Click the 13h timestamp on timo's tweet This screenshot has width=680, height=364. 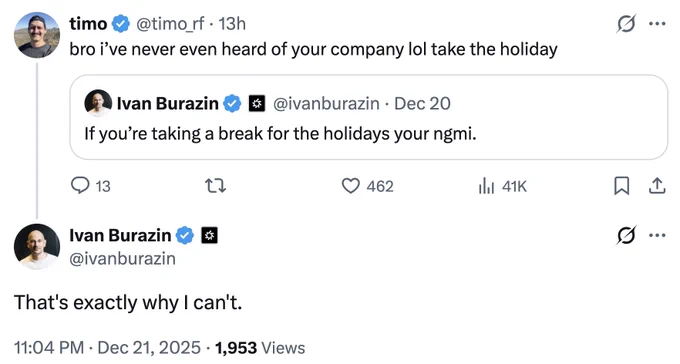[232, 23]
